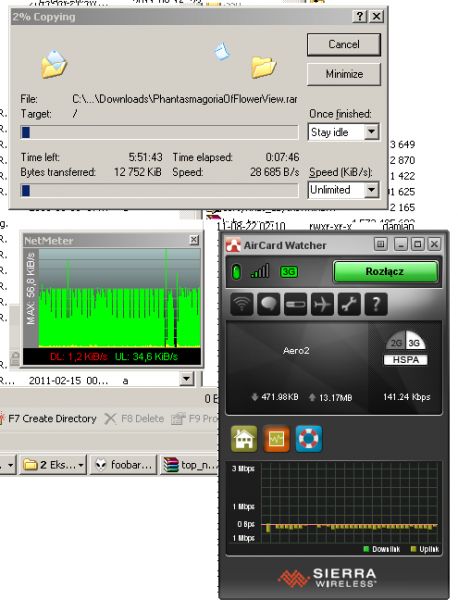The height and width of the screenshot is (600, 458).
Task: Open the SMS speech bubble icon
Action: coord(269,305)
